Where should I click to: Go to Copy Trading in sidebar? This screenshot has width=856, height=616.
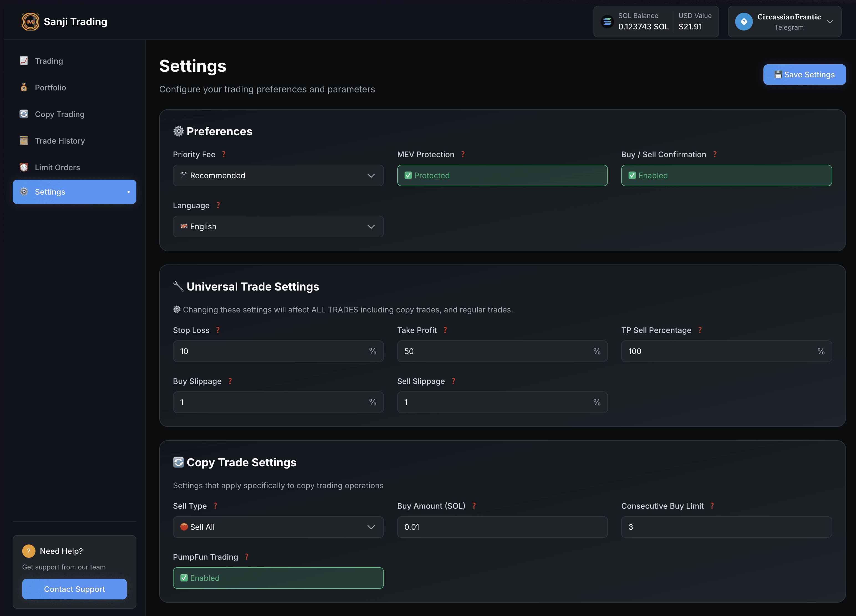click(x=60, y=114)
